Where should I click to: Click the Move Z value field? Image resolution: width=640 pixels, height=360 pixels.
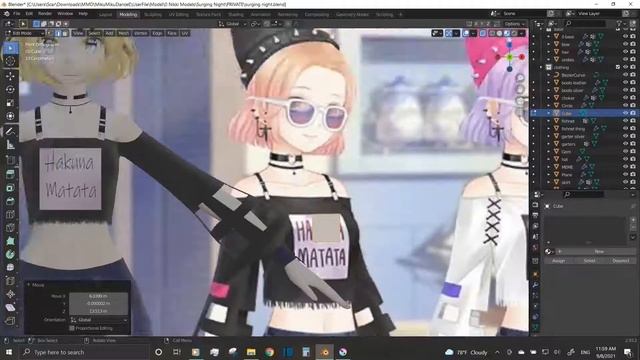[x=98, y=311]
